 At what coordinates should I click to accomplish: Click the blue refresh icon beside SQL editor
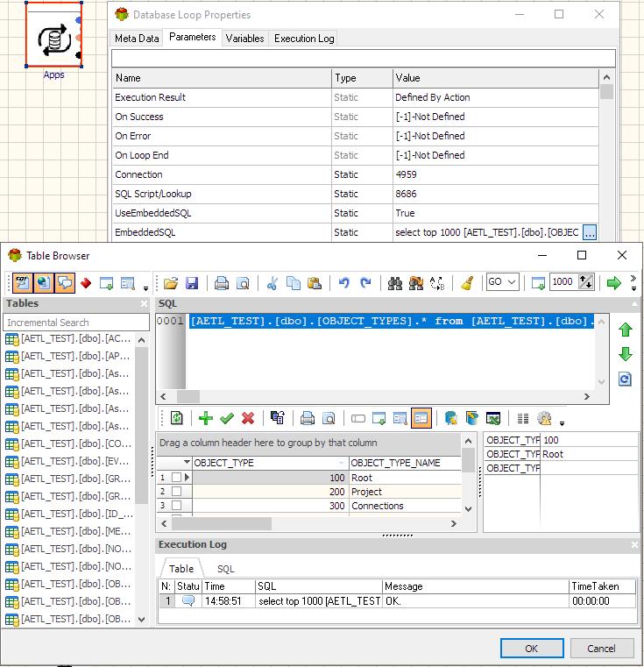pos(625,379)
